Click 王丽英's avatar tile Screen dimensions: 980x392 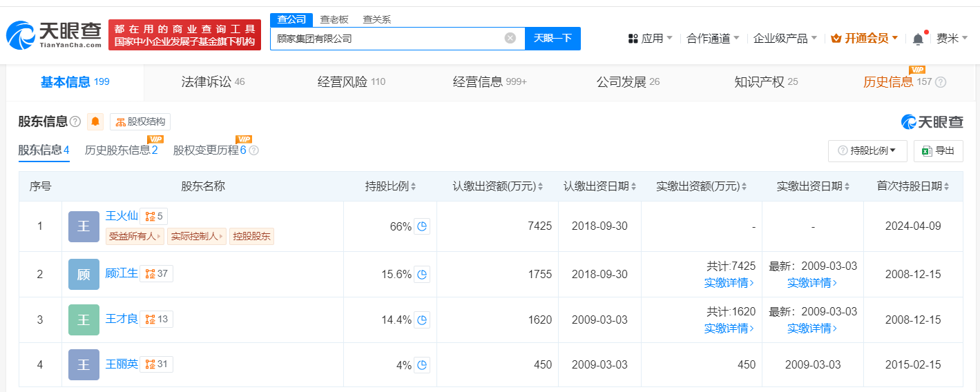click(84, 365)
